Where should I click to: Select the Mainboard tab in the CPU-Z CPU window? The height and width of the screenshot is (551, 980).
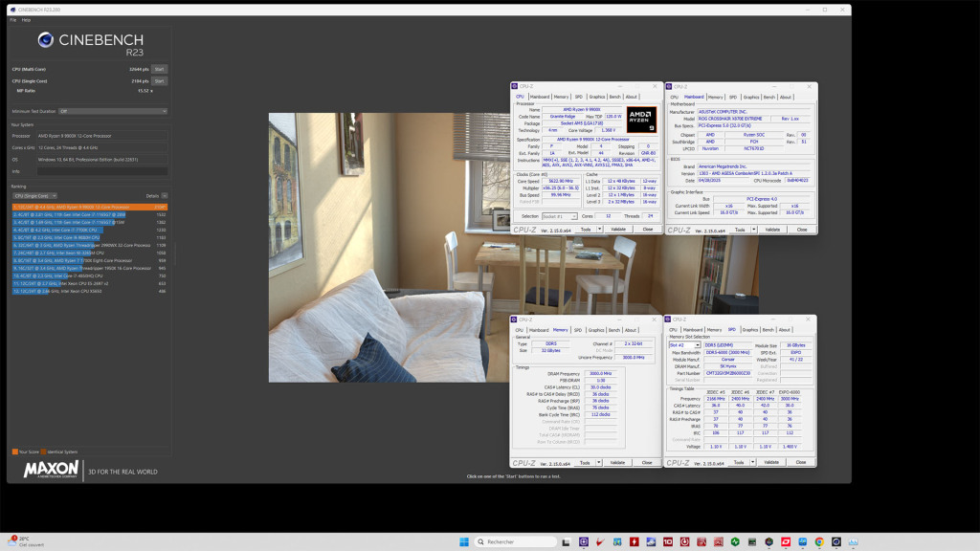click(x=540, y=97)
